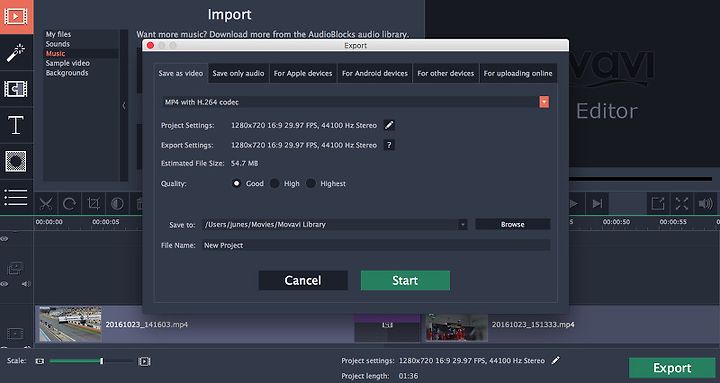720x383 pixels.
Task: Select clip 20161023_141603.mp4 on timeline
Action: click(194, 325)
